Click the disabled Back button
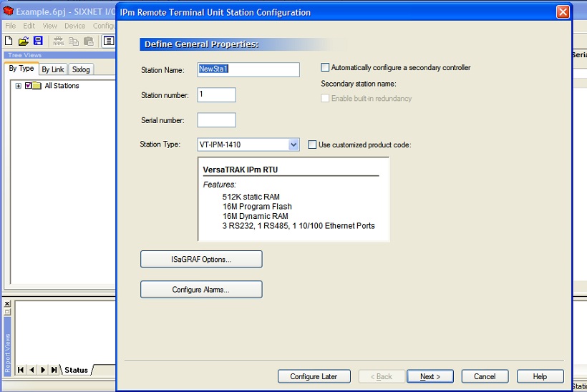Screen dimensions: 587x392 [382, 376]
